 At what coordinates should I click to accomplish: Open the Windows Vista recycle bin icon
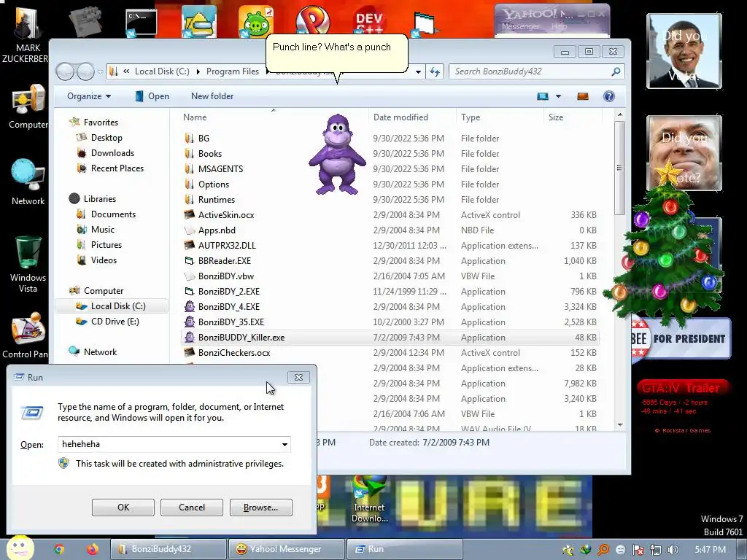click(28, 263)
